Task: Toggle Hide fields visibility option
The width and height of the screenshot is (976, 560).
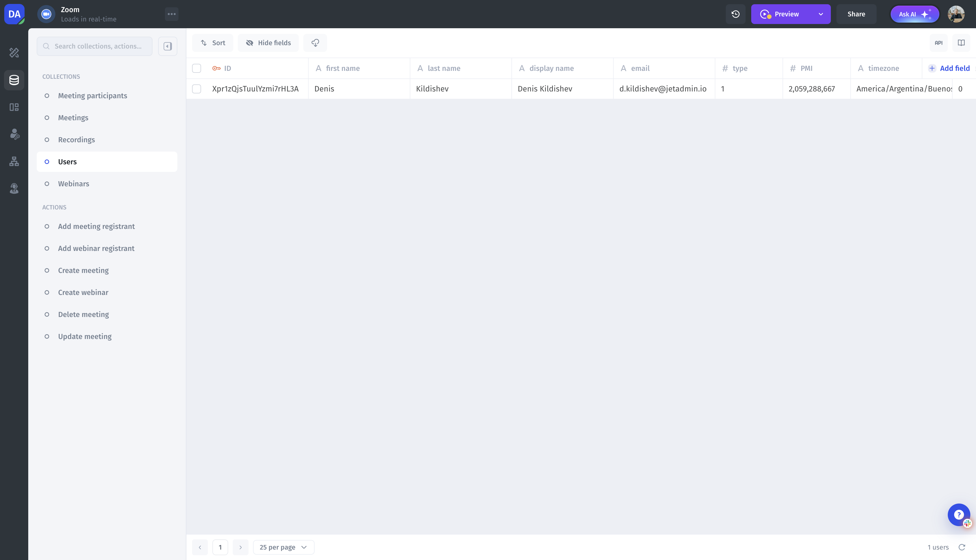Action: (x=268, y=43)
